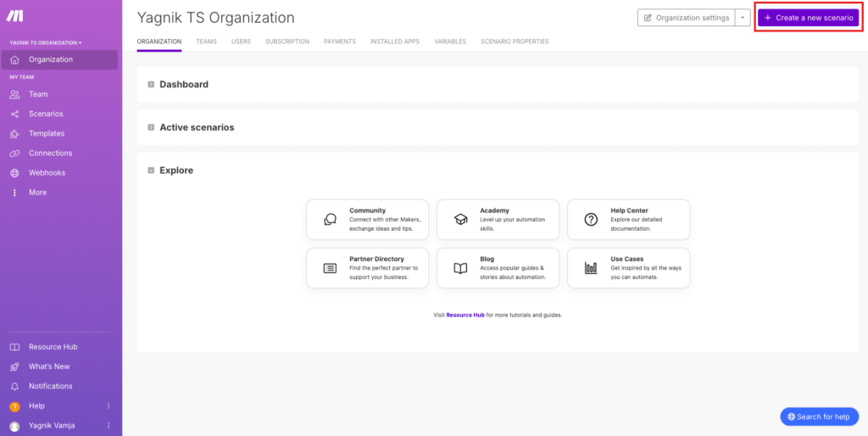Image resolution: width=868 pixels, height=436 pixels.
Task: Open Yagnik TS Organization switcher dropdown
Action: pyautogui.click(x=46, y=42)
